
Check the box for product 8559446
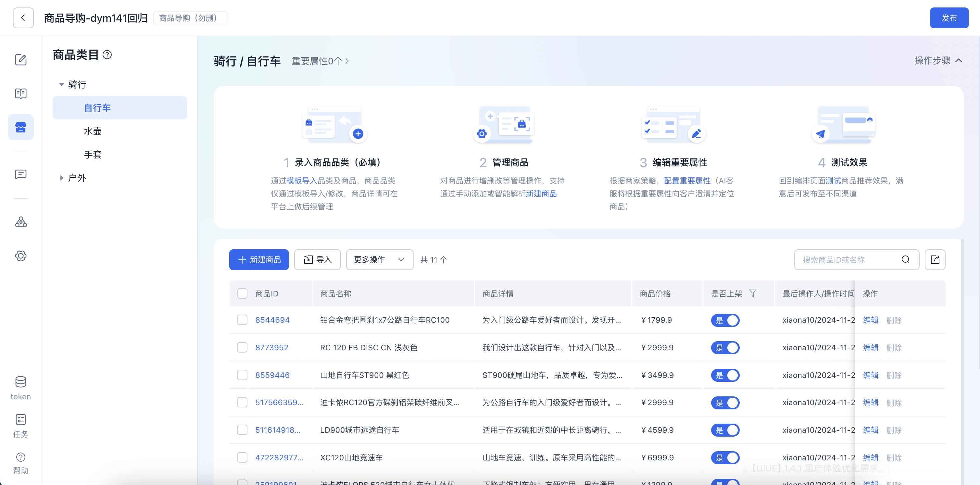[x=242, y=375]
